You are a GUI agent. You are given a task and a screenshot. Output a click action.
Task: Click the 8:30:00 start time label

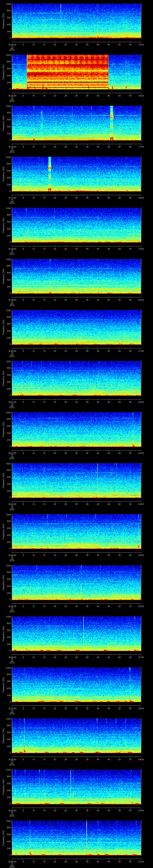(x=12, y=861)
